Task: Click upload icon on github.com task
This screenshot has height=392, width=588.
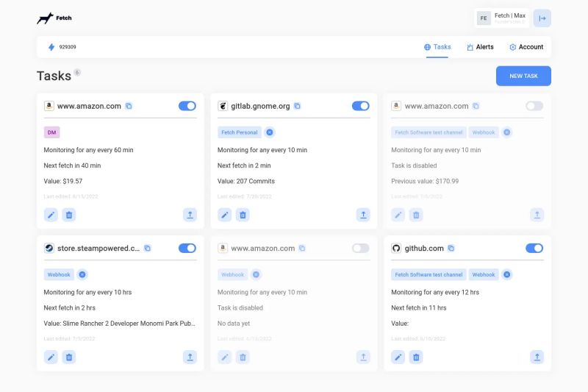Action: click(x=537, y=357)
